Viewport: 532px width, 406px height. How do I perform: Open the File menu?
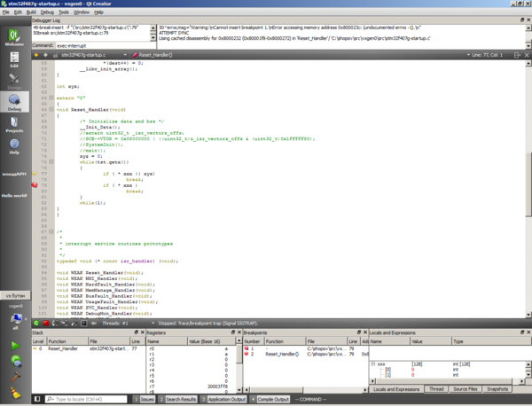click(x=6, y=12)
